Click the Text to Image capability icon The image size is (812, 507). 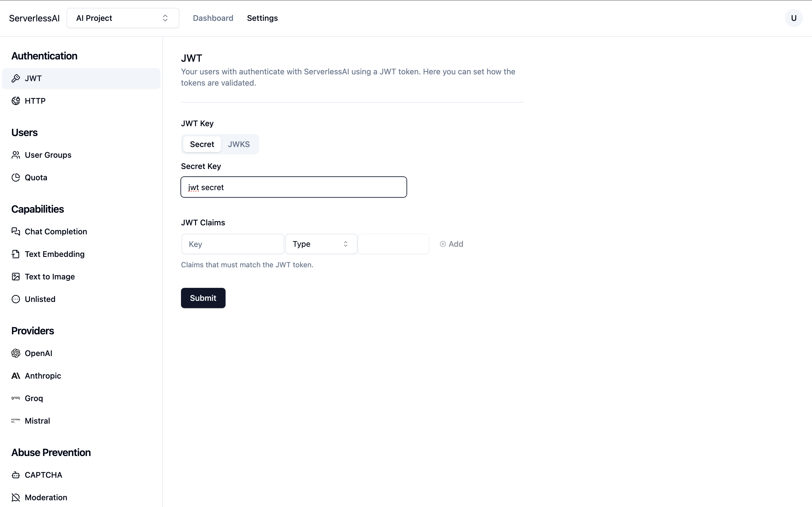click(16, 276)
